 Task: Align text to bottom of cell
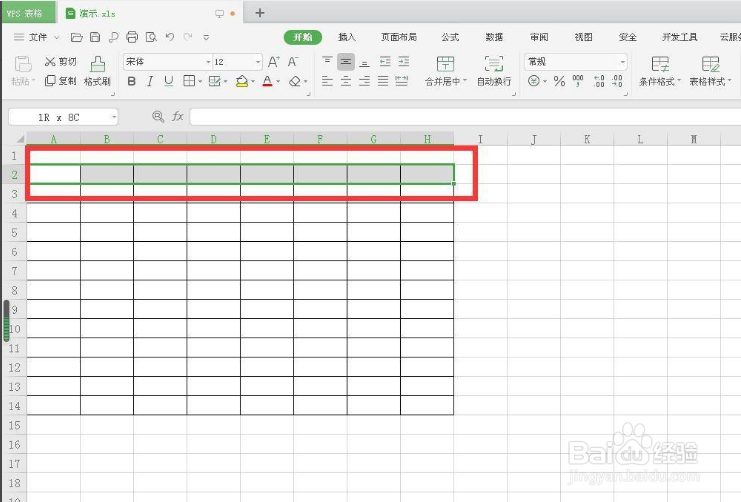point(364,61)
